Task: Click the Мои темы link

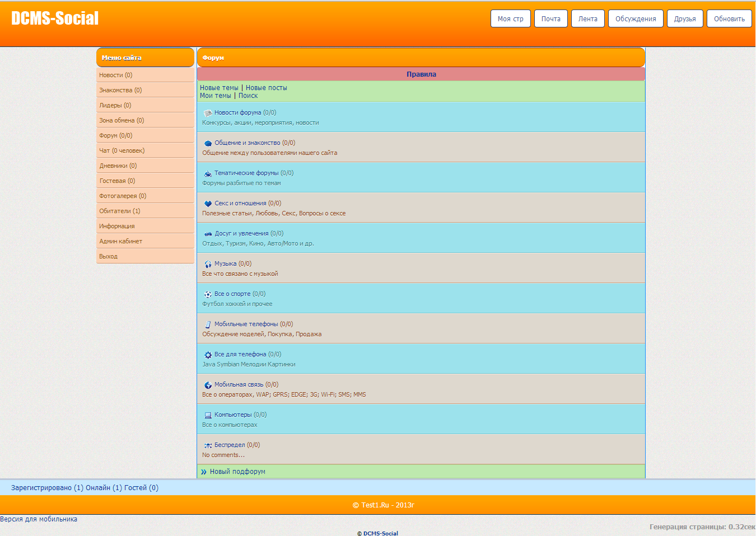Action: [x=216, y=96]
